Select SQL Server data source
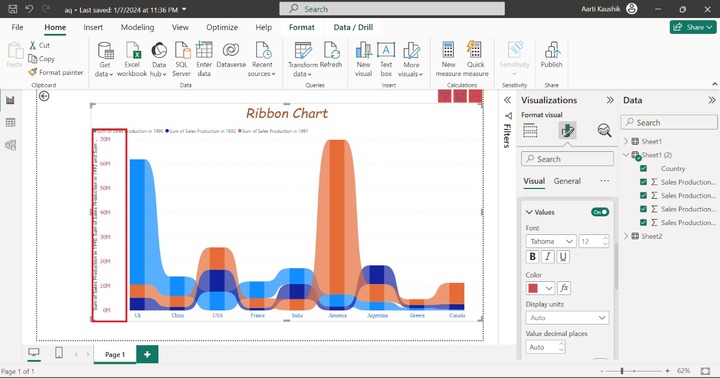720x378 pixels. point(181,59)
